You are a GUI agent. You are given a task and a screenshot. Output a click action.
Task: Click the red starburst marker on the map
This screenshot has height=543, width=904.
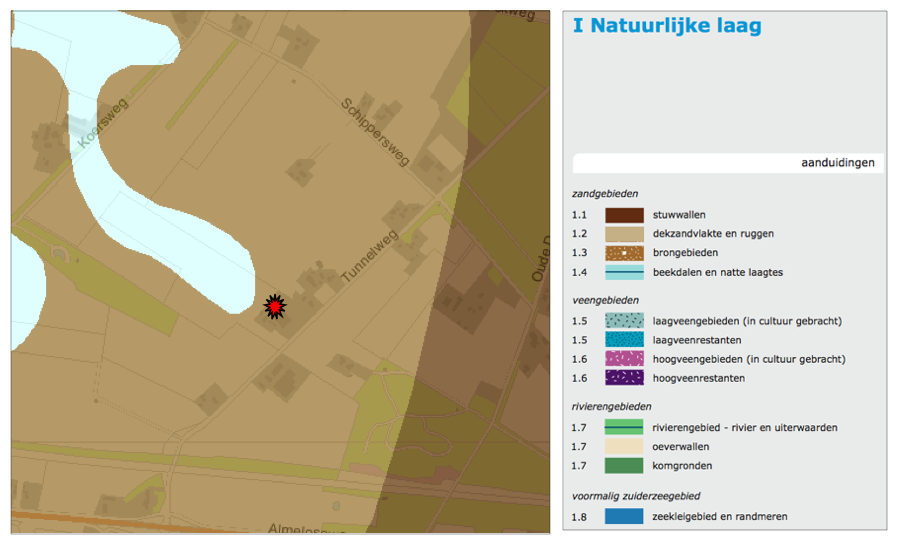274,307
